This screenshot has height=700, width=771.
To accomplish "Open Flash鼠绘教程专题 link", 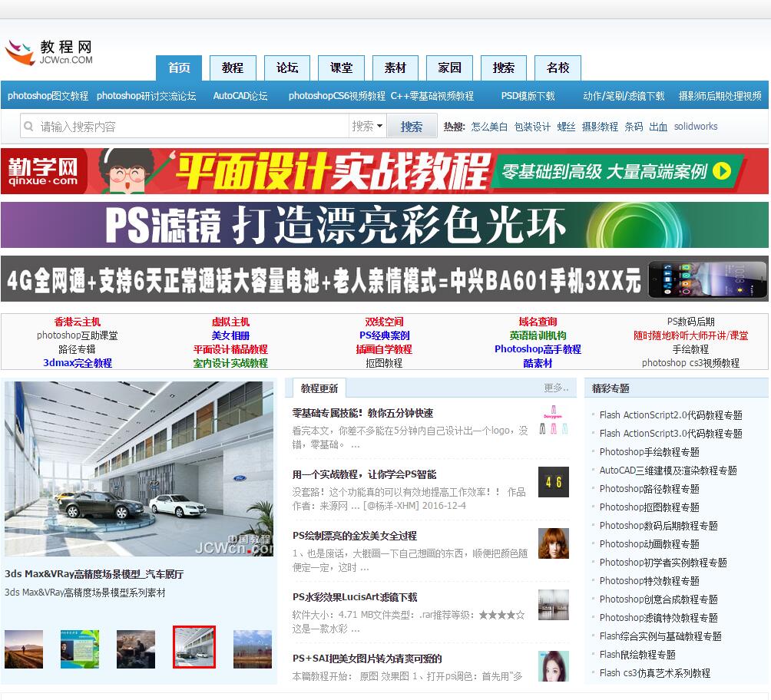I will pos(637,655).
